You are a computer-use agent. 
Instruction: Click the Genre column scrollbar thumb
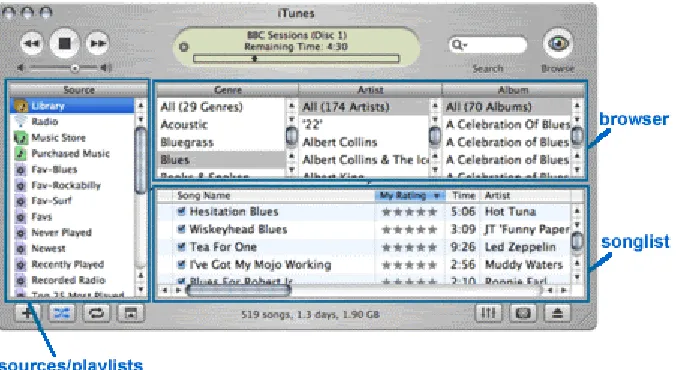(291, 136)
